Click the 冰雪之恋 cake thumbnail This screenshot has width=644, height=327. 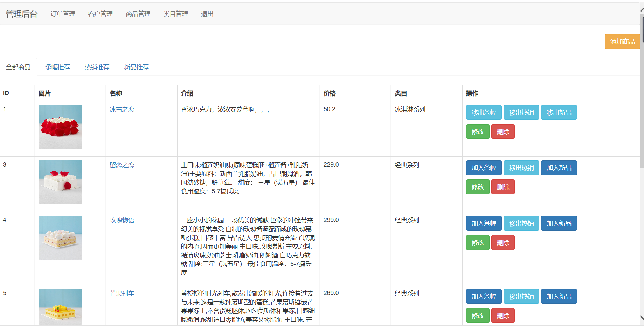[60, 127]
